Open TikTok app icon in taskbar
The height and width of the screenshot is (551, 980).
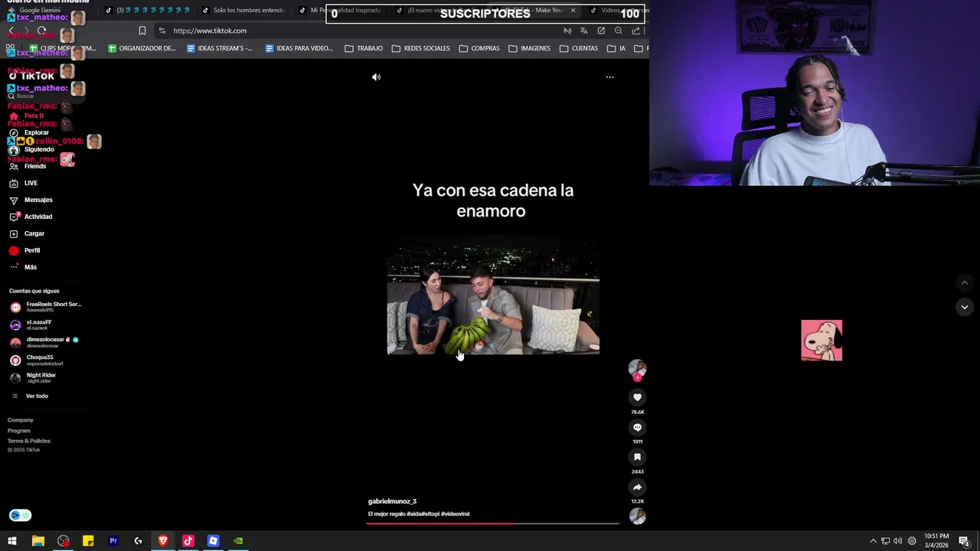(188, 541)
